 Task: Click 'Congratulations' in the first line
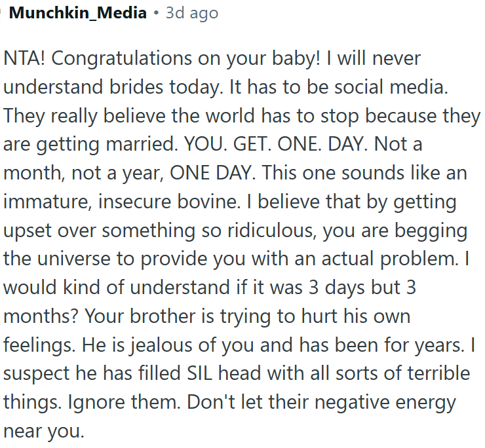[x=121, y=59]
